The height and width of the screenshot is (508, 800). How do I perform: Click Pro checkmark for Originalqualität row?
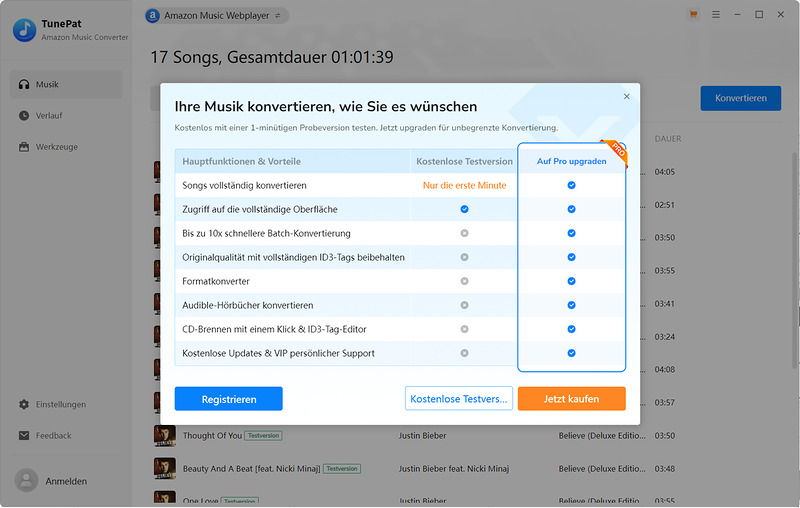coord(571,257)
